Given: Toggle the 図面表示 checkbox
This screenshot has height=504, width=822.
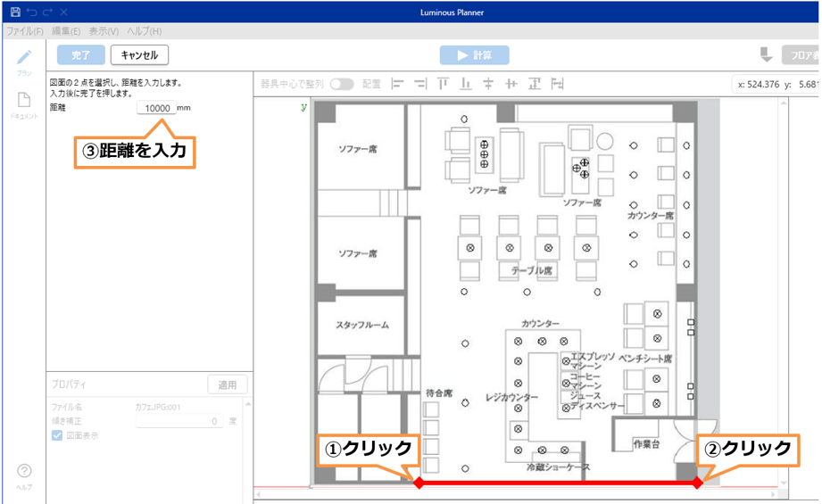Looking at the screenshot, I should (57, 435).
